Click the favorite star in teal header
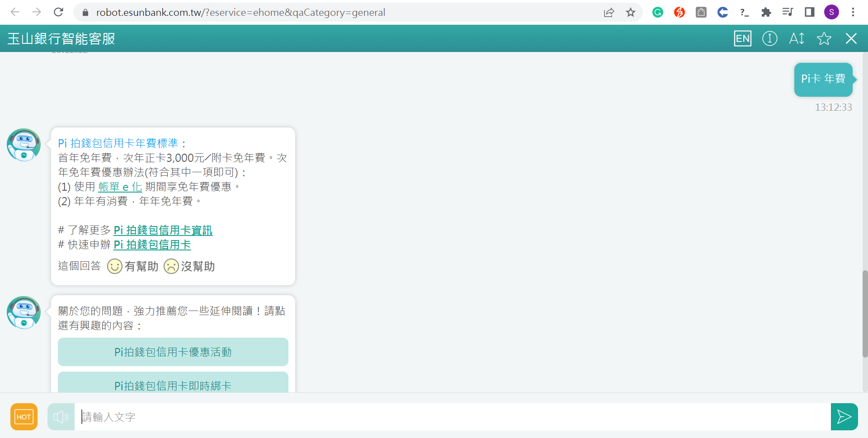The height and width of the screenshot is (438, 868). [x=824, y=38]
